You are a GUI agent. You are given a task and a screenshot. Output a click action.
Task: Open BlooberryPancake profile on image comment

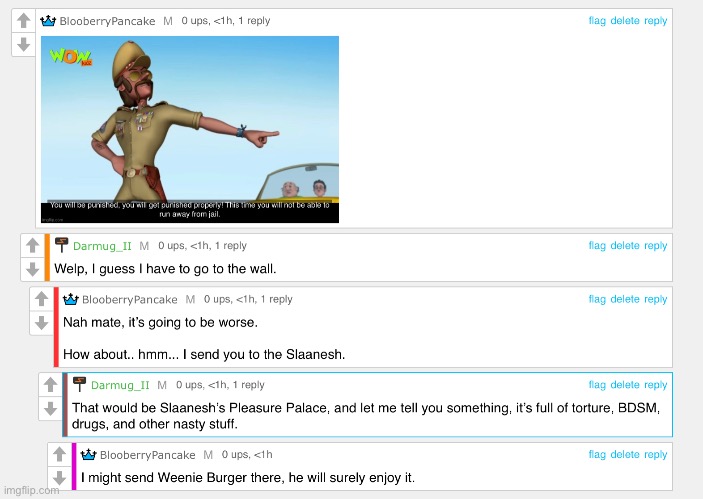[x=107, y=21]
